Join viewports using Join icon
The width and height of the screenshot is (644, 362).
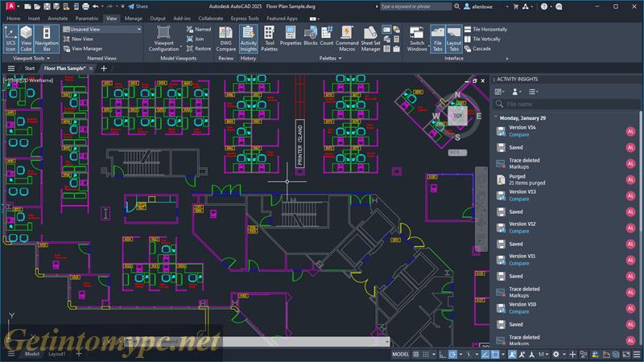click(x=190, y=39)
